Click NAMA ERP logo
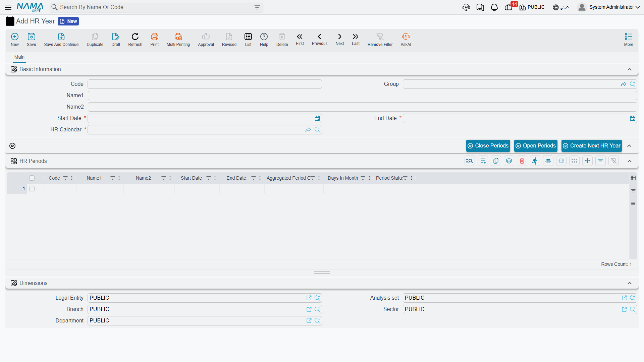Image resolution: width=644 pixels, height=362 pixels. click(30, 7)
